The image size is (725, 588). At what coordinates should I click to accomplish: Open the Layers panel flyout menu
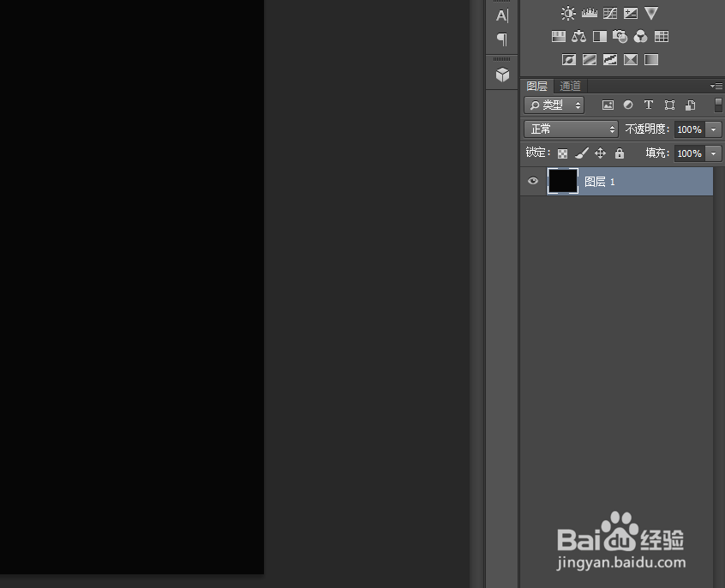coord(716,86)
